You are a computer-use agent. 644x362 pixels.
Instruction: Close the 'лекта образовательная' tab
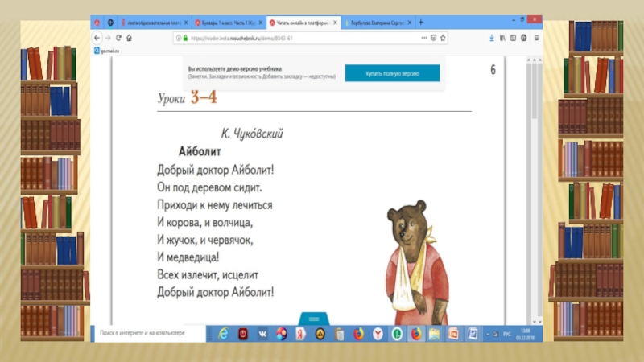pyautogui.click(x=186, y=23)
